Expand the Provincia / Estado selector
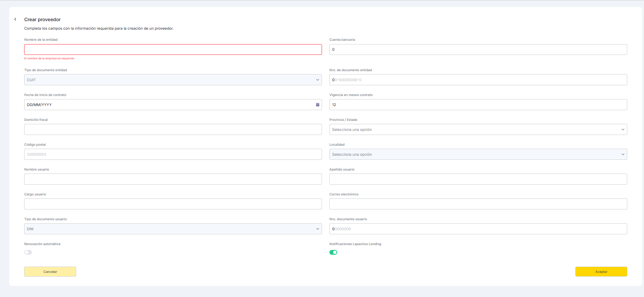Viewport: 644px width, 297px height. click(x=478, y=129)
